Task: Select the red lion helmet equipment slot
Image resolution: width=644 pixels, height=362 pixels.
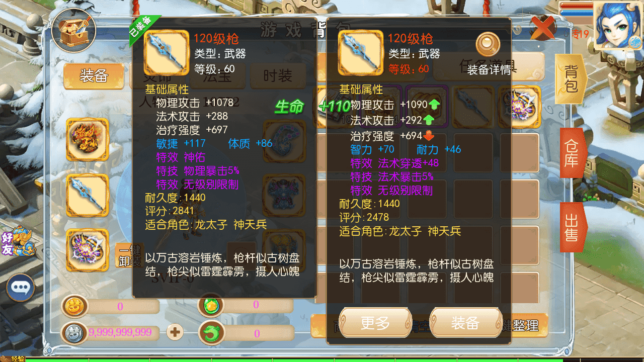Action: (x=88, y=139)
